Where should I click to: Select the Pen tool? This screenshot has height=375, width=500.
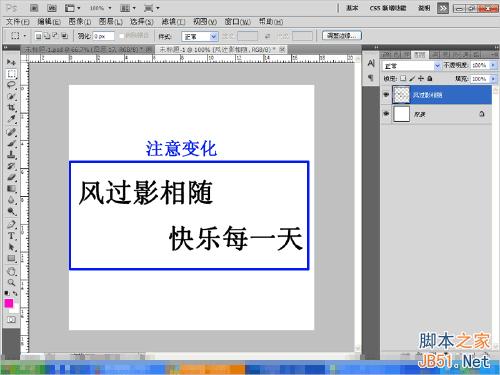point(11,224)
